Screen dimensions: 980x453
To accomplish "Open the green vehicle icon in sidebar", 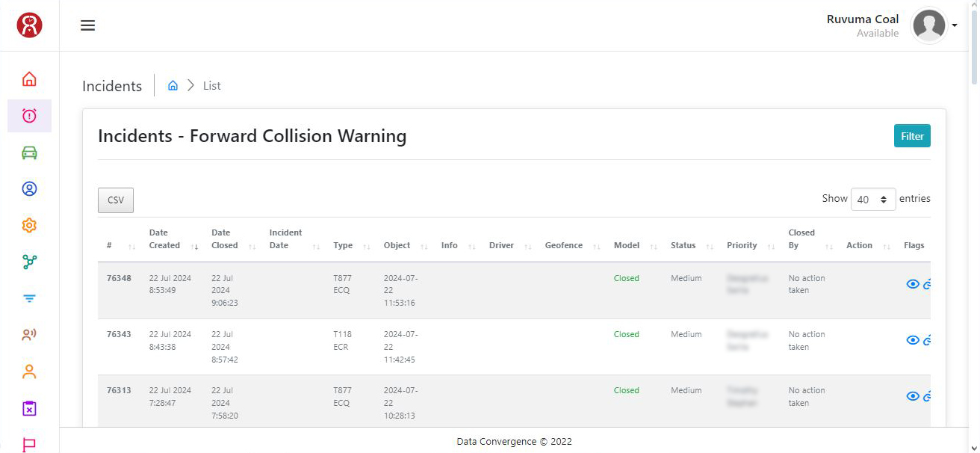I will pos(29,152).
